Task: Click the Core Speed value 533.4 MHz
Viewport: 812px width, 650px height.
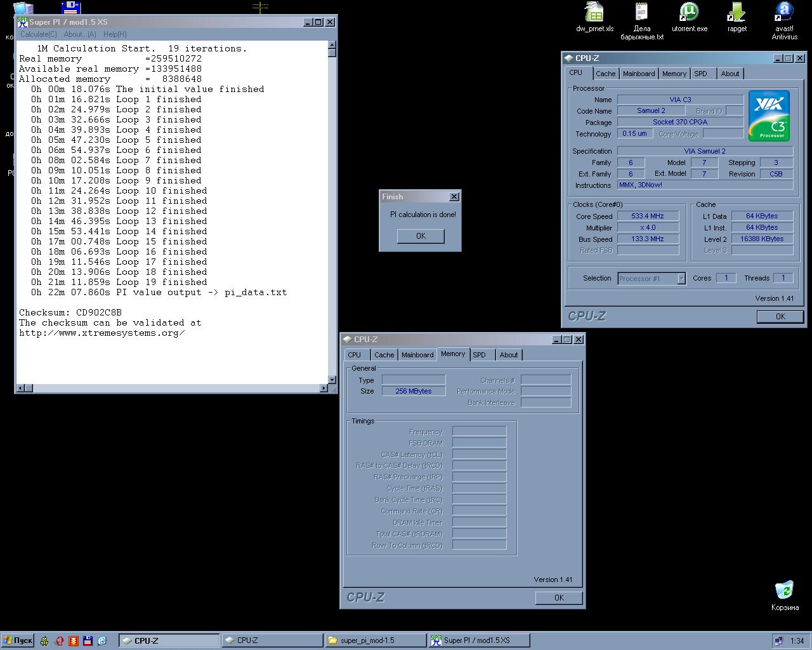Action: point(648,216)
